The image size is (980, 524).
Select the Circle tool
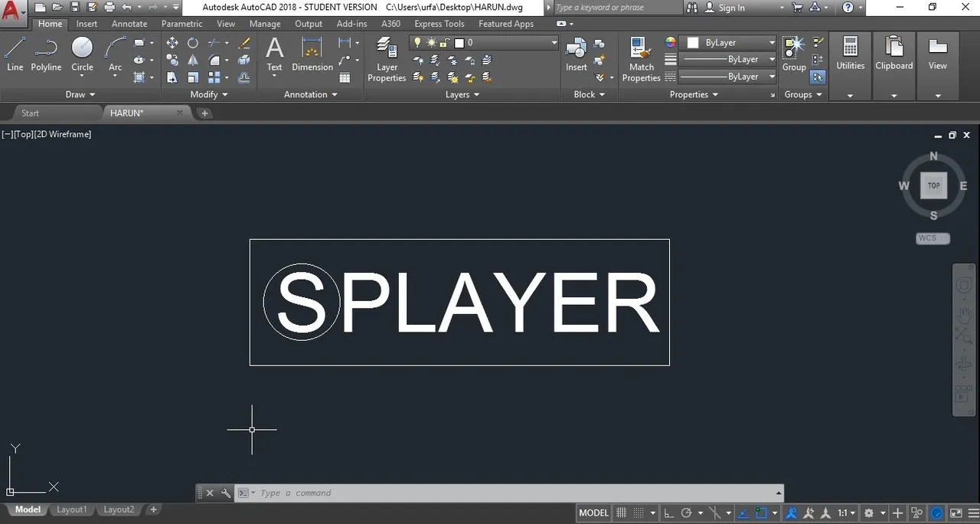82,54
